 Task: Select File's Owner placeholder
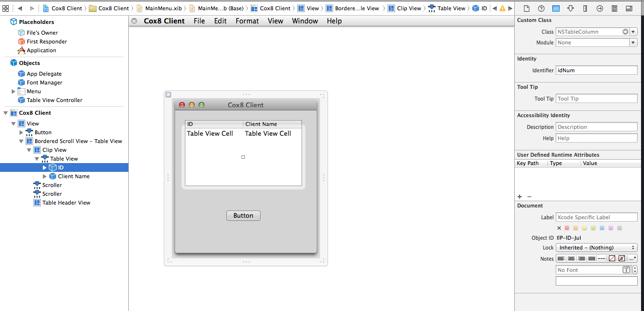click(x=38, y=33)
